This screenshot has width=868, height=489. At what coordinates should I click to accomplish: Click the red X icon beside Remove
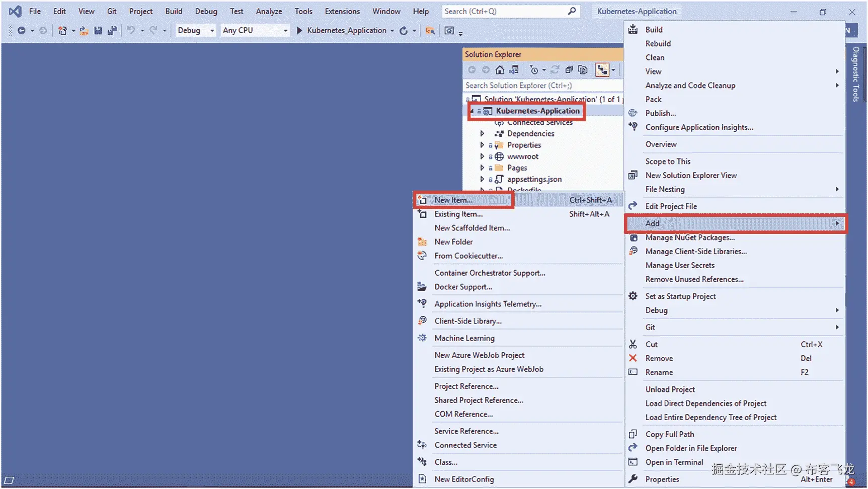(x=633, y=358)
